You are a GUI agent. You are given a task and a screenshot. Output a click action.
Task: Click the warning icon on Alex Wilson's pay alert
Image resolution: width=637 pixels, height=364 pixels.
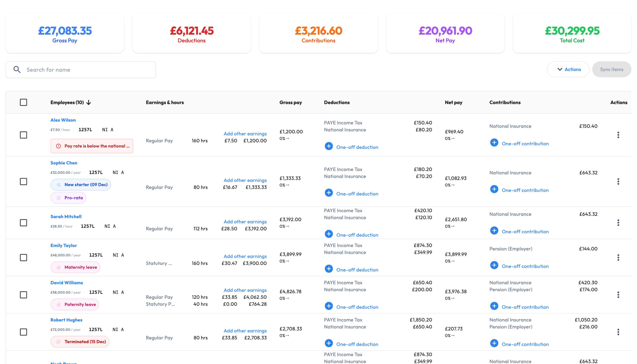(58, 146)
